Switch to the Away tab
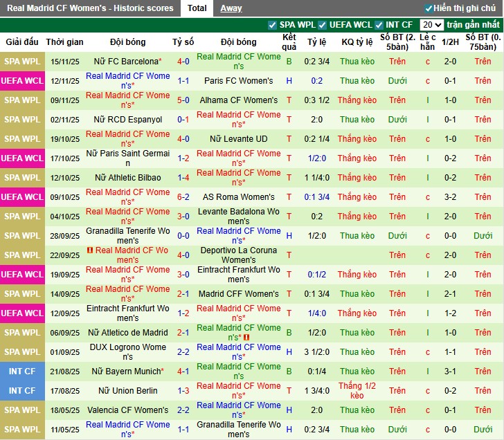The image size is (504, 440). [231, 8]
